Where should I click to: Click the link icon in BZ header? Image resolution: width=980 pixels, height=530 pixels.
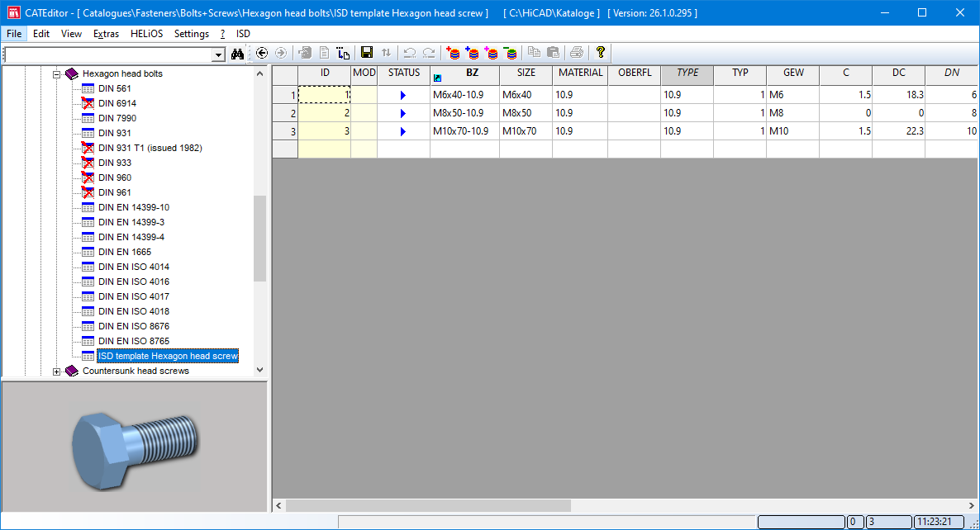click(x=437, y=78)
